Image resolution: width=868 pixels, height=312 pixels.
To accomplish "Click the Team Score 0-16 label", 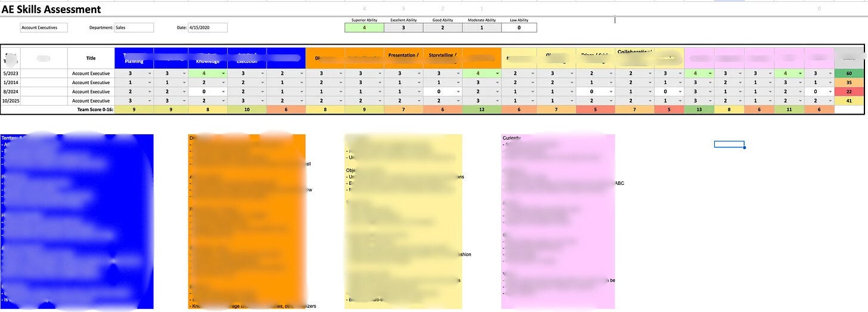I will [x=95, y=110].
